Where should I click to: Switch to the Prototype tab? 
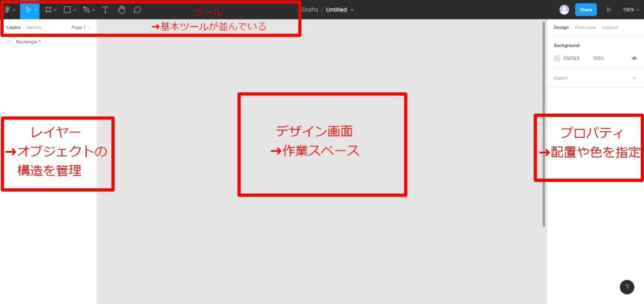tap(585, 28)
